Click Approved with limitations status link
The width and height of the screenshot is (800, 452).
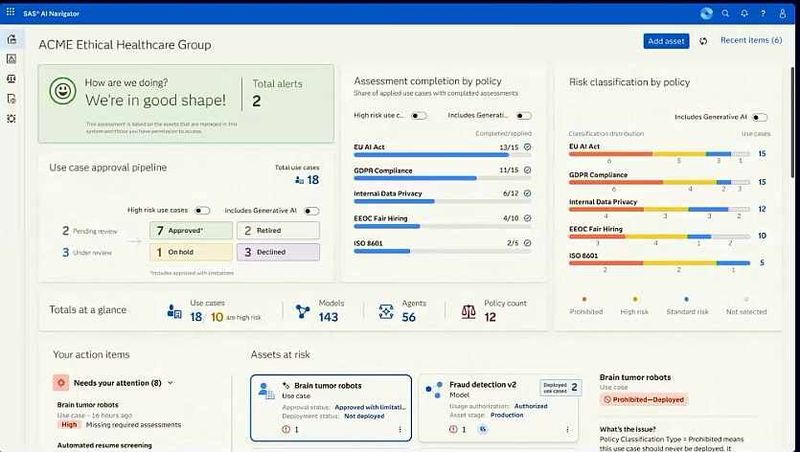(x=370, y=407)
